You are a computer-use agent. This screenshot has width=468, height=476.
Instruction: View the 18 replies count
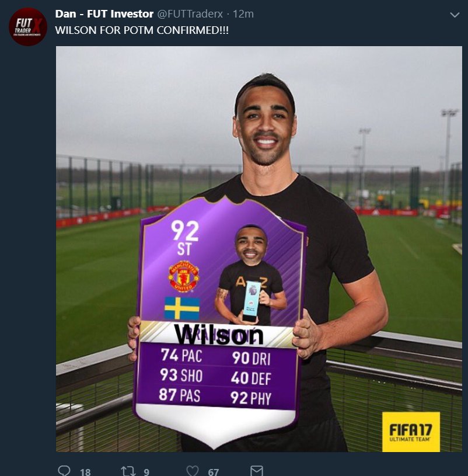(x=86, y=472)
